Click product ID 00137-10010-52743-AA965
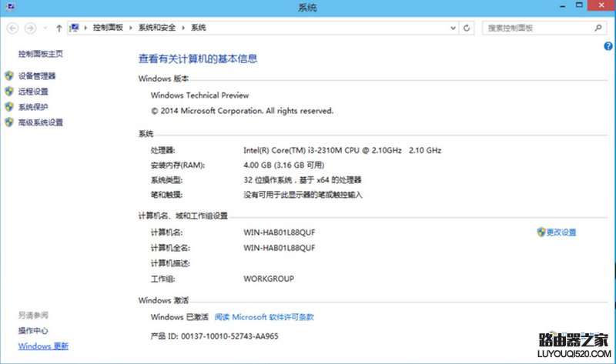Viewport: 616px width, 364px height. [229, 336]
